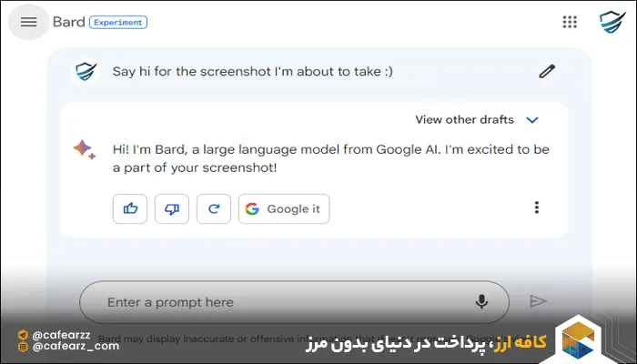Open the Google apps grid
Viewport: 637px width, 364px height.
(570, 22)
